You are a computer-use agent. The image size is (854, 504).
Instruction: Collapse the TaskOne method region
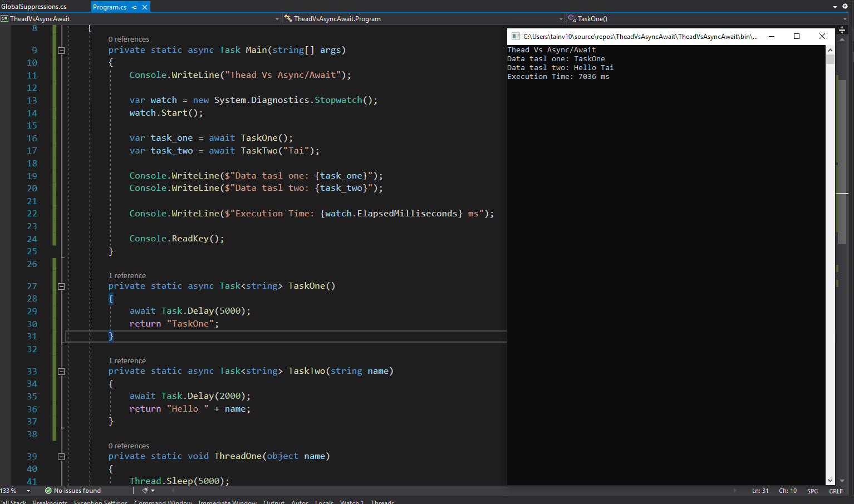tap(61, 286)
